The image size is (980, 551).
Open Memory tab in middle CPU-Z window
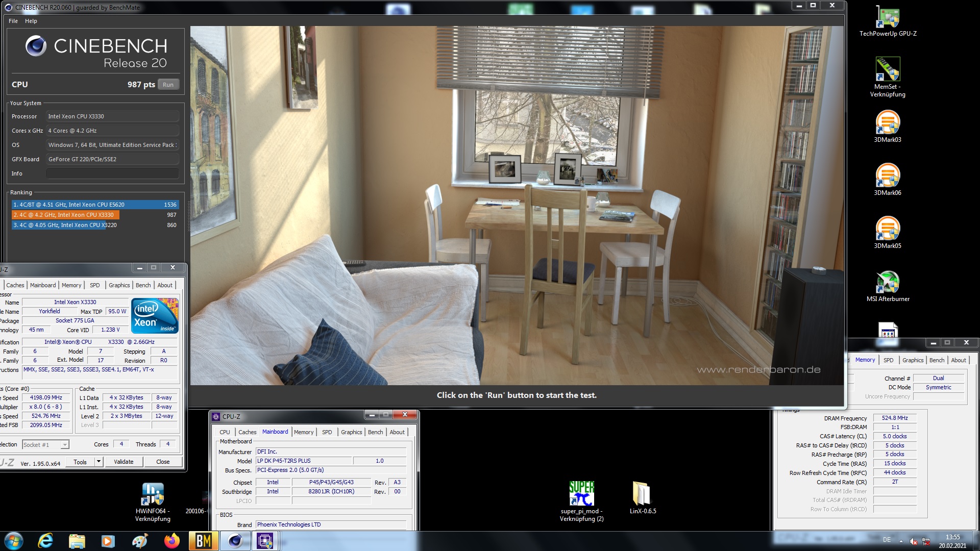(304, 432)
